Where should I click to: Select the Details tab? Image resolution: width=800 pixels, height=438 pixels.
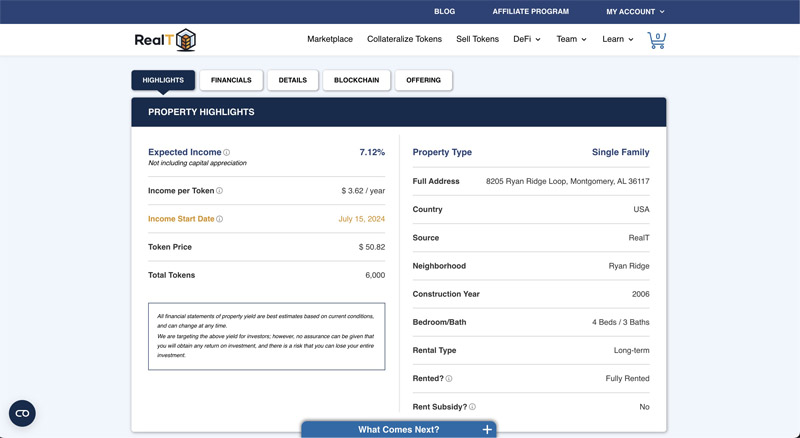tap(293, 80)
